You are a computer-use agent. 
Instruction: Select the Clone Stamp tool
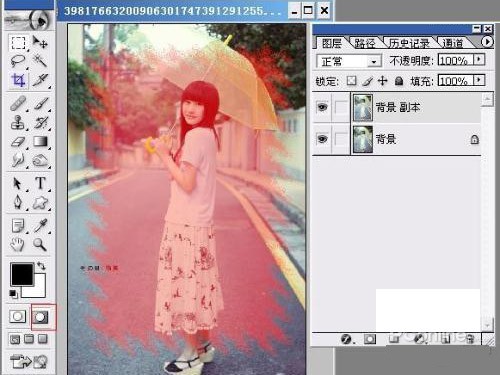click(x=18, y=123)
